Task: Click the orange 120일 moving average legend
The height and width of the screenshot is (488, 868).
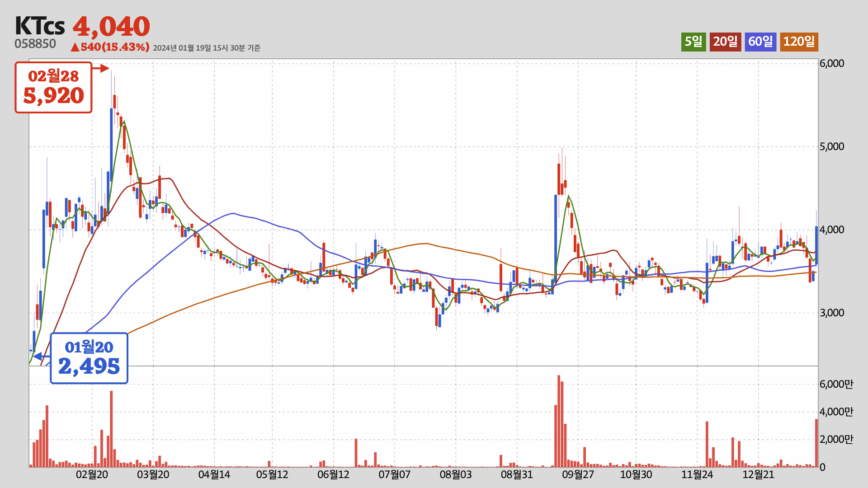Action: pyautogui.click(x=799, y=42)
